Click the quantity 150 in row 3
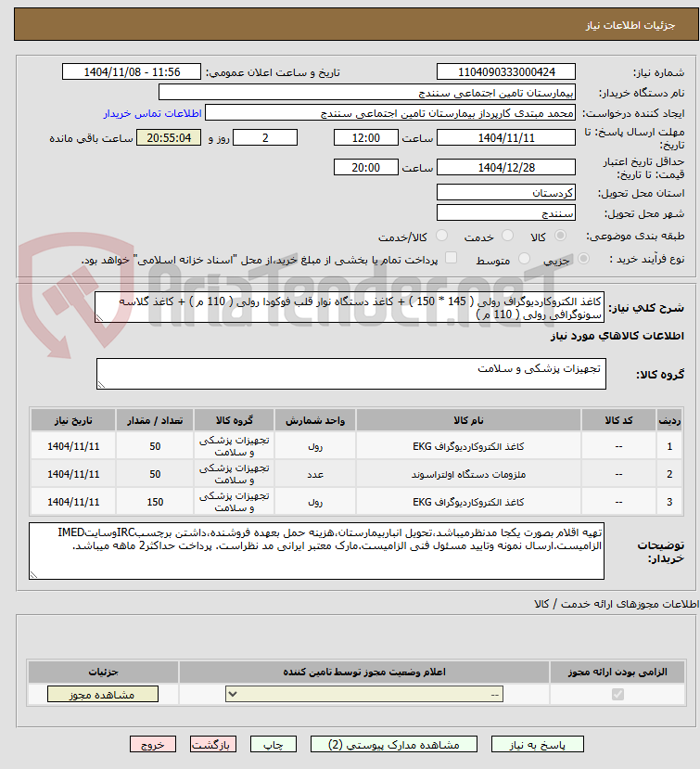This screenshot has width=700, height=769. coord(155,502)
